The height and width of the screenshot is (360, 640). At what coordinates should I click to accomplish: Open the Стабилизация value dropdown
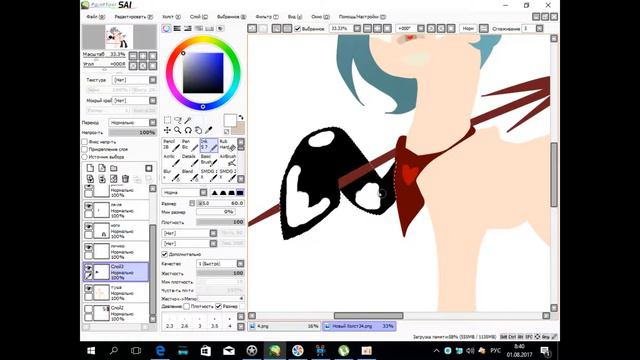(x=540, y=28)
